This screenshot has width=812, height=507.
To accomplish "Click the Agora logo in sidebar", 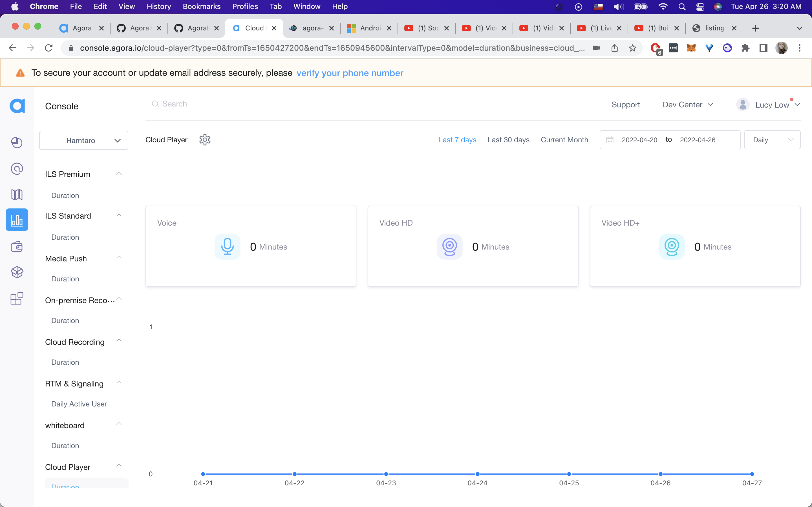I will (x=17, y=106).
